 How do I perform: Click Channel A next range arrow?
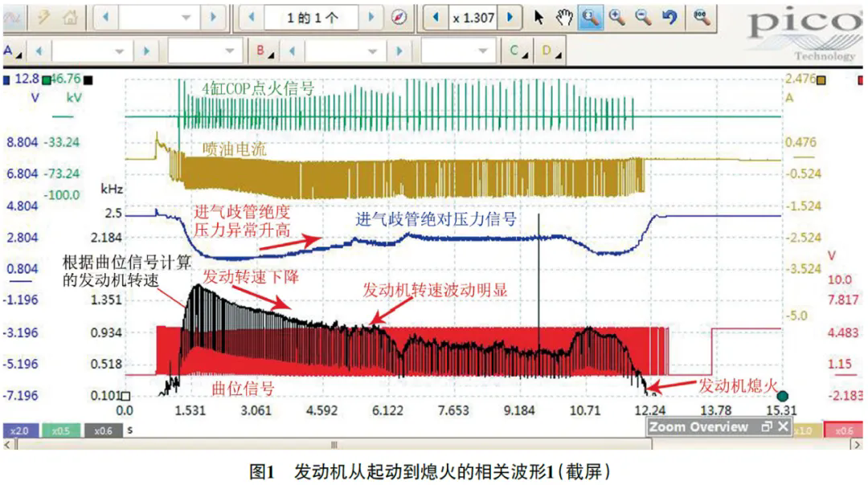[146, 51]
